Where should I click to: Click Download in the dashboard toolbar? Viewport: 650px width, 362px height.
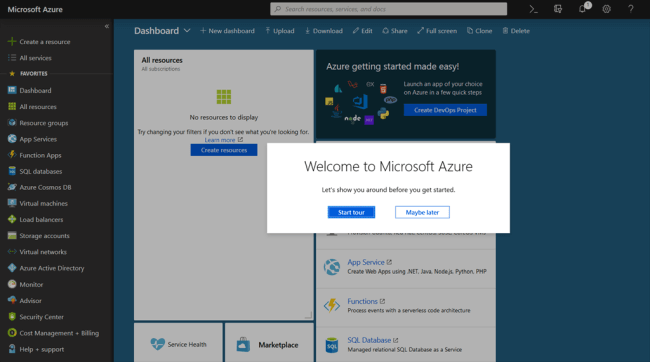[324, 31]
